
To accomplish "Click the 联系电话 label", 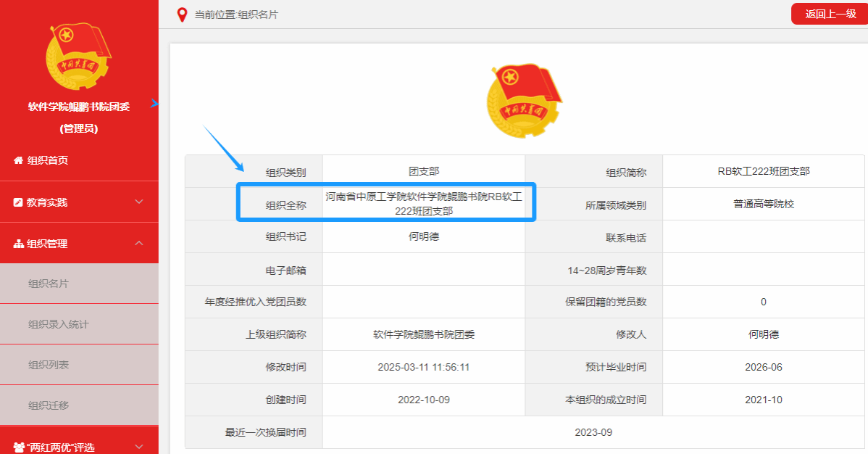I will 625,238.
